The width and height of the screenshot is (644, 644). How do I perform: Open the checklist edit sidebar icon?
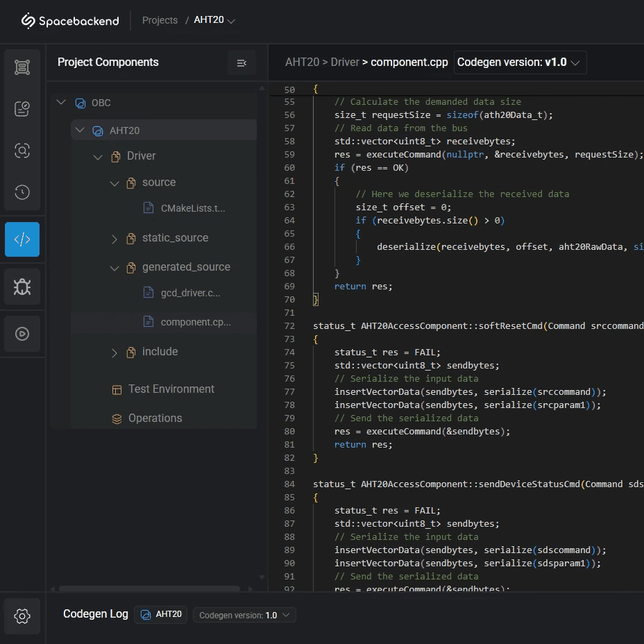[x=22, y=109]
